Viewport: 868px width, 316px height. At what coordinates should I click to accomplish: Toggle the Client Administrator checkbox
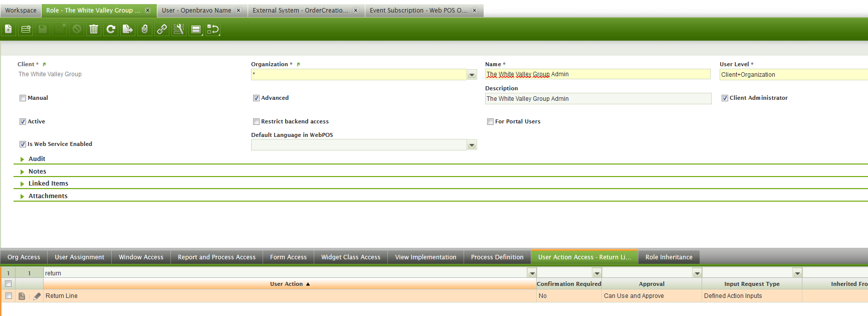725,98
